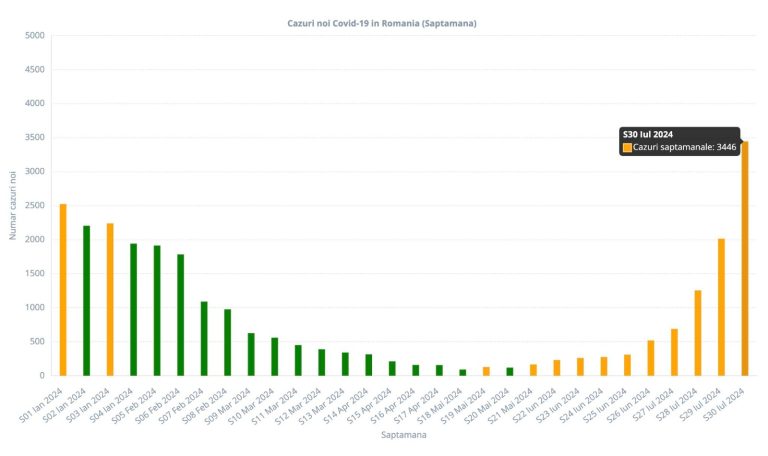Viewport: 768px width, 456px height.
Task: Click the S27 Iul 2024 bar
Action: 674,352
